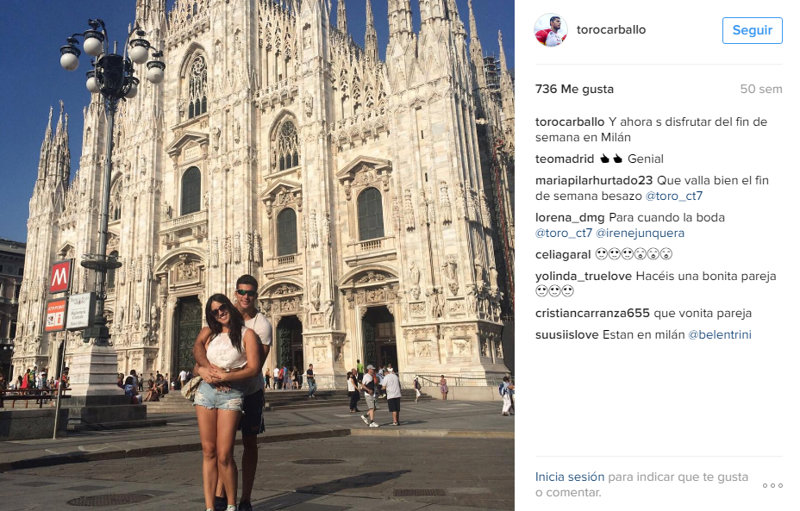Open torocarballo username in post header
800x511 pixels.
[611, 30]
